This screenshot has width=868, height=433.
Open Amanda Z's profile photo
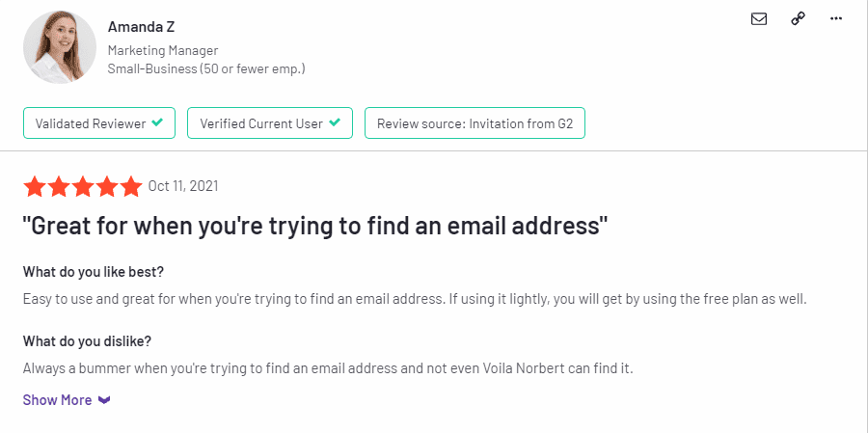pyautogui.click(x=59, y=47)
